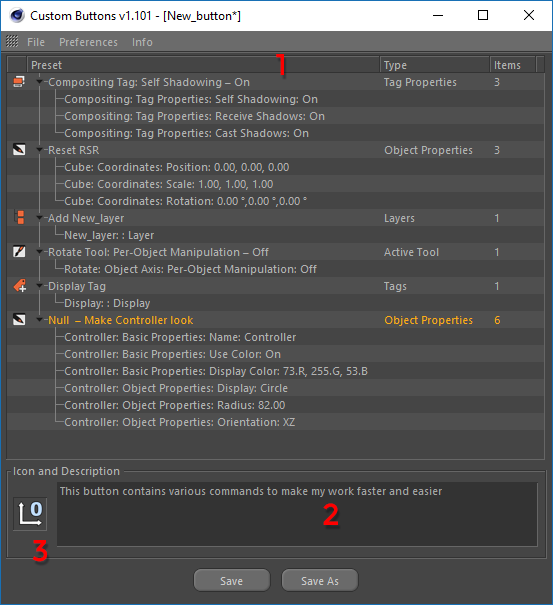Click the dotted grip icon beside File
This screenshot has height=605, width=553.
[x=12, y=41]
